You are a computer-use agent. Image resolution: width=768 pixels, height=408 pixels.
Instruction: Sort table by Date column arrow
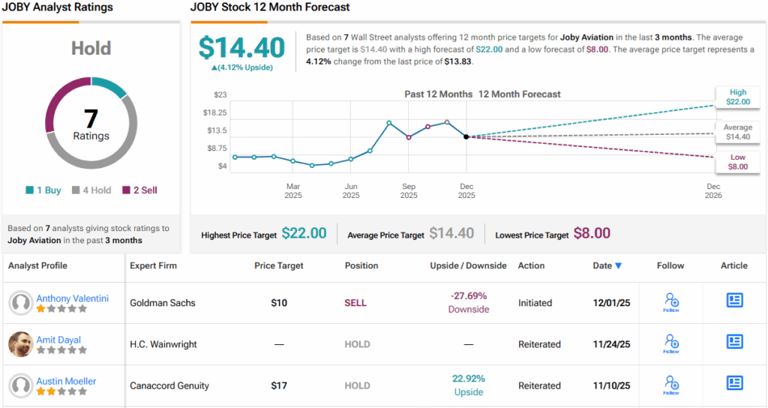tap(617, 266)
